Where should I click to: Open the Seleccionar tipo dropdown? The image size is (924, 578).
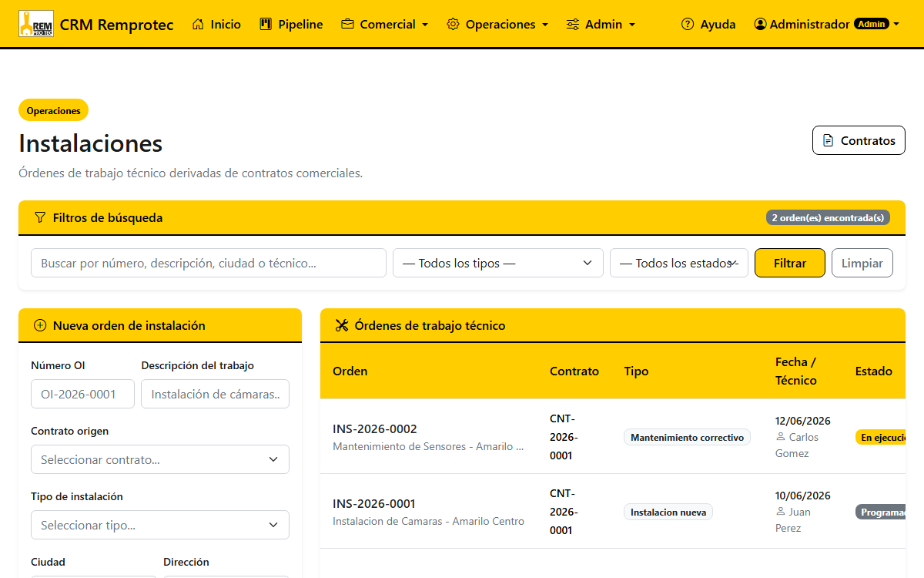(160, 525)
